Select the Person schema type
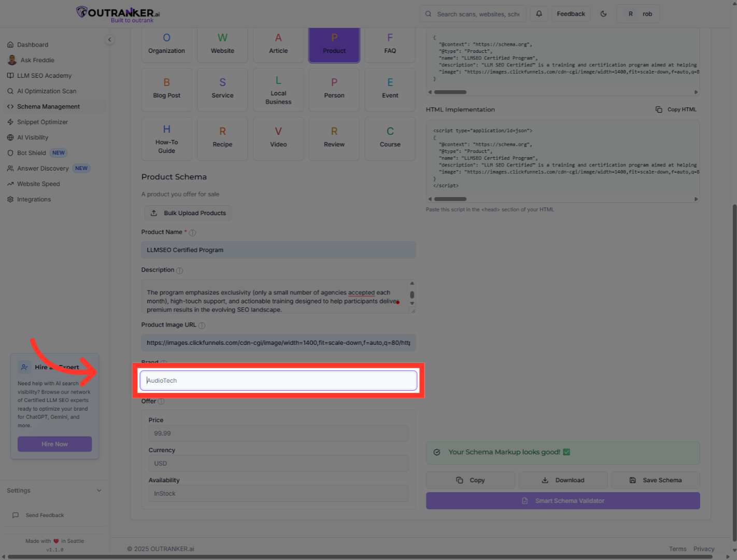This screenshot has height=560, width=737. tap(334, 90)
